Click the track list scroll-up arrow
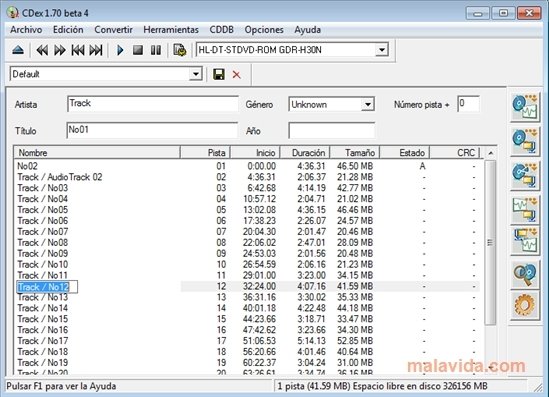The height and width of the screenshot is (397, 549). pyautogui.click(x=491, y=153)
